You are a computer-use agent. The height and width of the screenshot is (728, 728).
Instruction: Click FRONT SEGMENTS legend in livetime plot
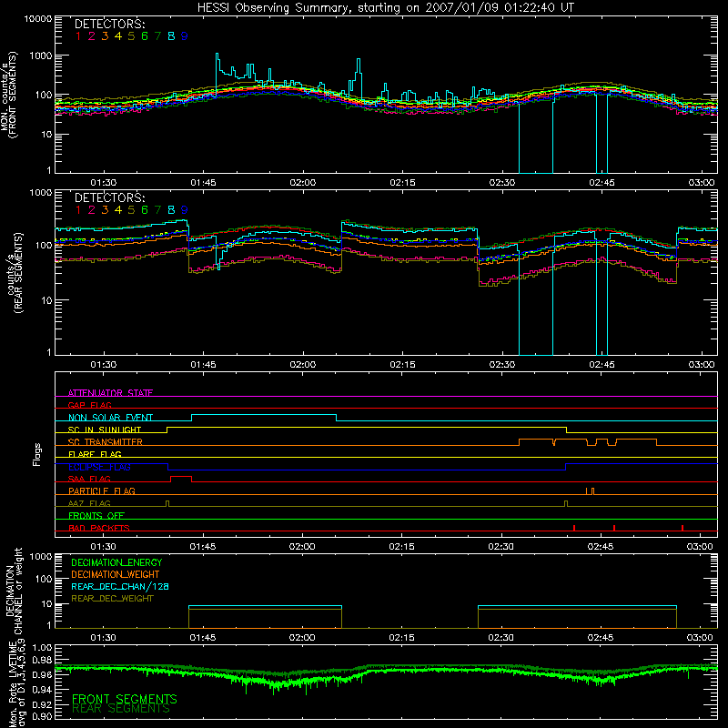tap(125, 699)
